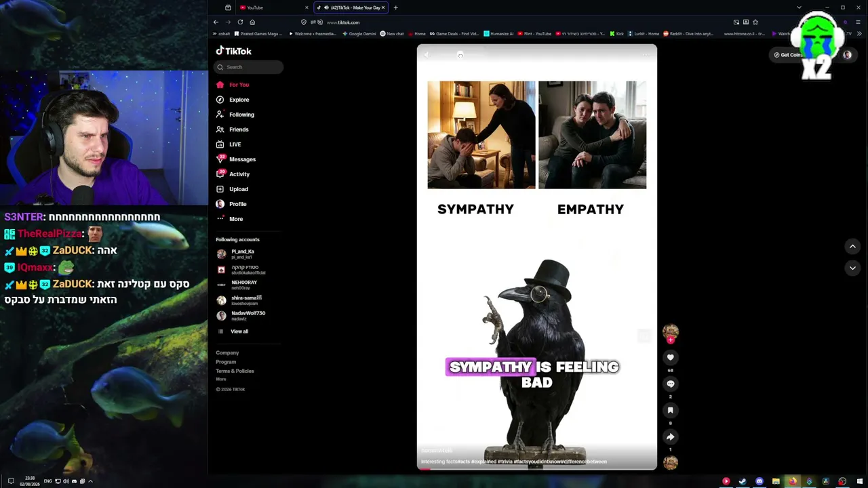
Task: Click the video progress bar
Action: pyautogui.click(x=536, y=468)
